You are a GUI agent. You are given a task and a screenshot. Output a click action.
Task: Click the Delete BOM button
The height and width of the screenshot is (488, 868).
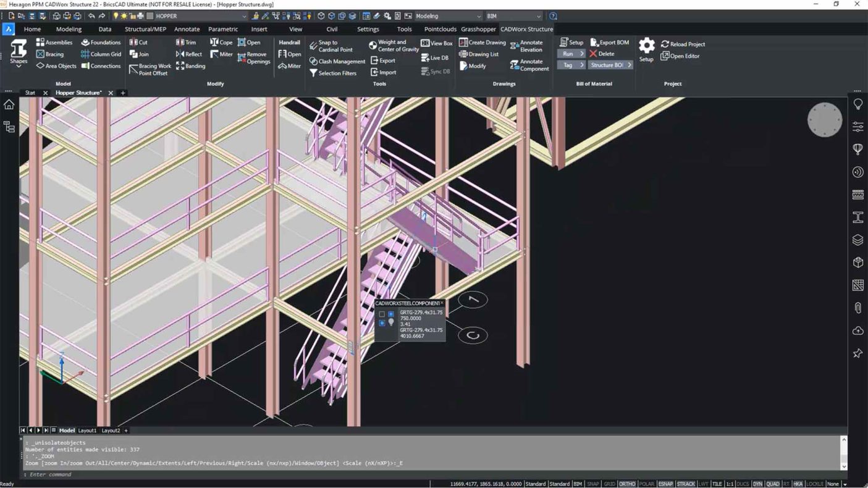point(602,54)
